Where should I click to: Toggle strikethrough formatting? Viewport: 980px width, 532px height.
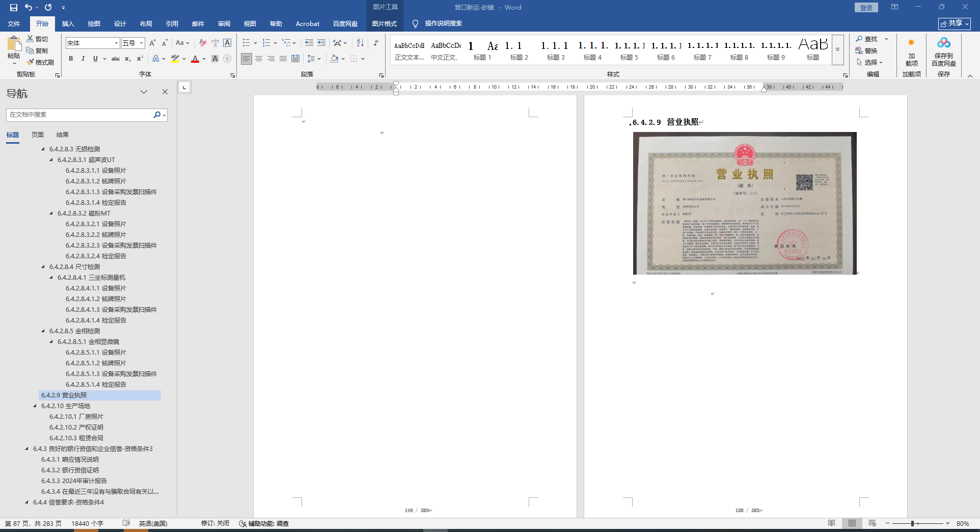click(x=116, y=59)
